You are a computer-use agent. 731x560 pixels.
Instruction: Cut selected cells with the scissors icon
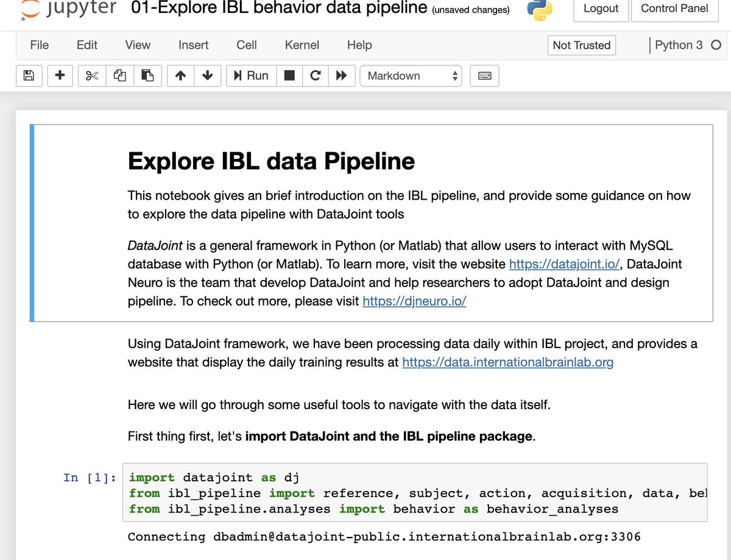tap(92, 75)
